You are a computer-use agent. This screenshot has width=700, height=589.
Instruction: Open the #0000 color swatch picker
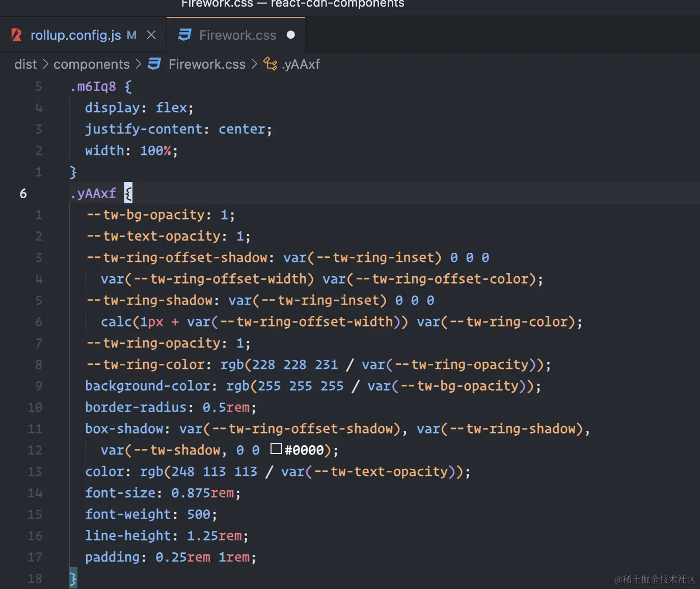click(x=276, y=448)
